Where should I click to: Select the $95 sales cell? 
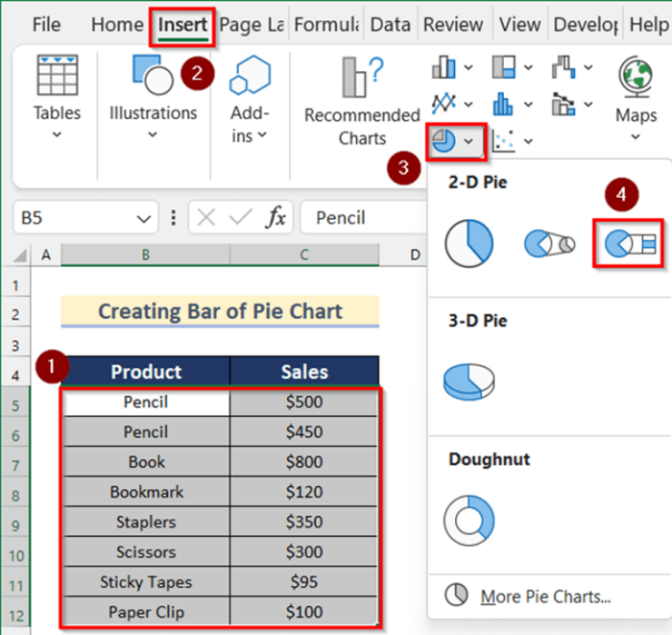click(x=304, y=582)
